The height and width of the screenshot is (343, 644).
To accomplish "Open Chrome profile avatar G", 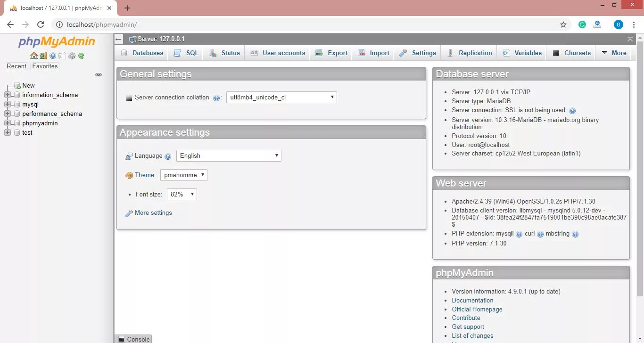I will click(x=619, y=24).
